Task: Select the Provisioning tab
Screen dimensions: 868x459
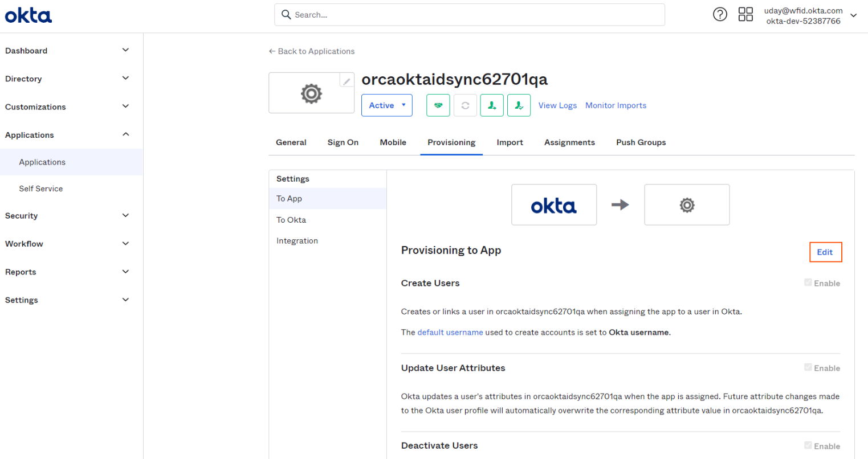Action: click(x=451, y=142)
